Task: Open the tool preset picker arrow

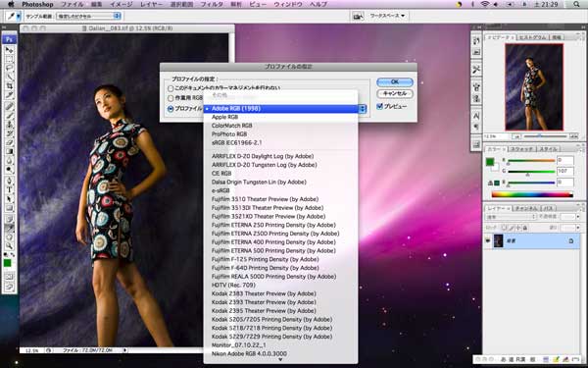Action: pyautogui.click(x=18, y=16)
